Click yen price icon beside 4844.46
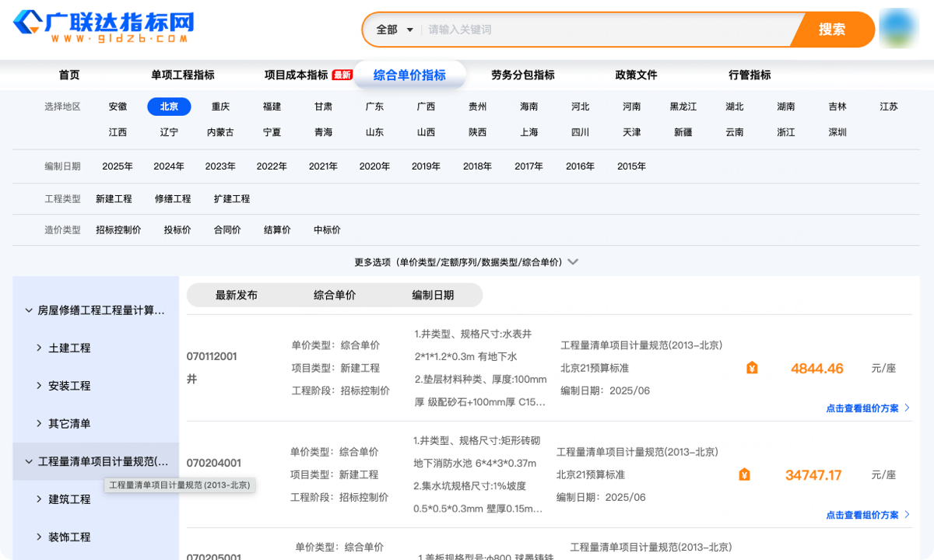This screenshot has height=560, width=934. coord(751,368)
